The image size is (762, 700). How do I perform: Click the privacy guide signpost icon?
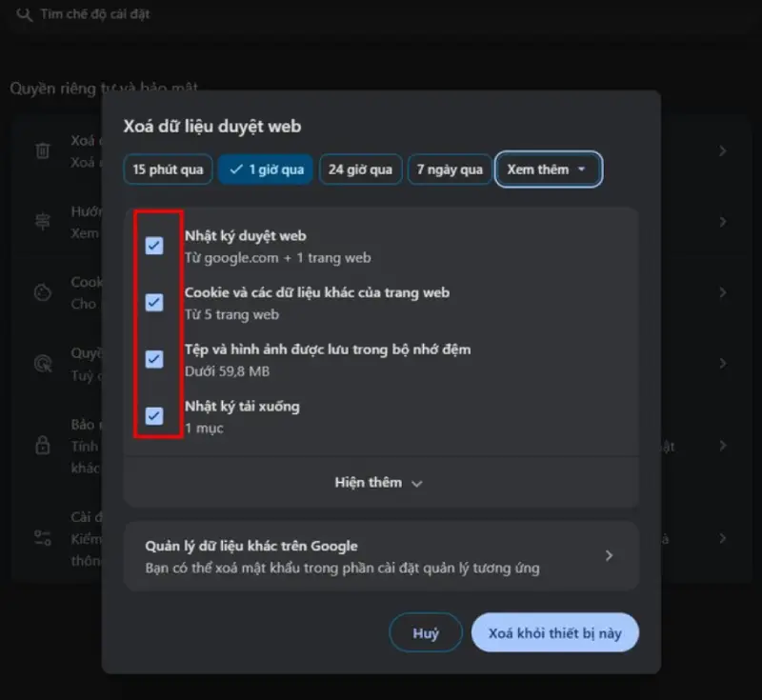pyautogui.click(x=43, y=222)
